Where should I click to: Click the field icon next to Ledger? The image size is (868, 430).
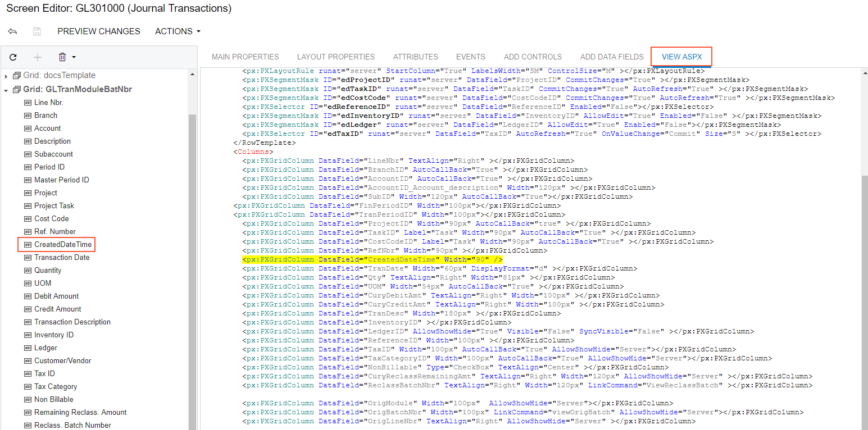coord(28,348)
